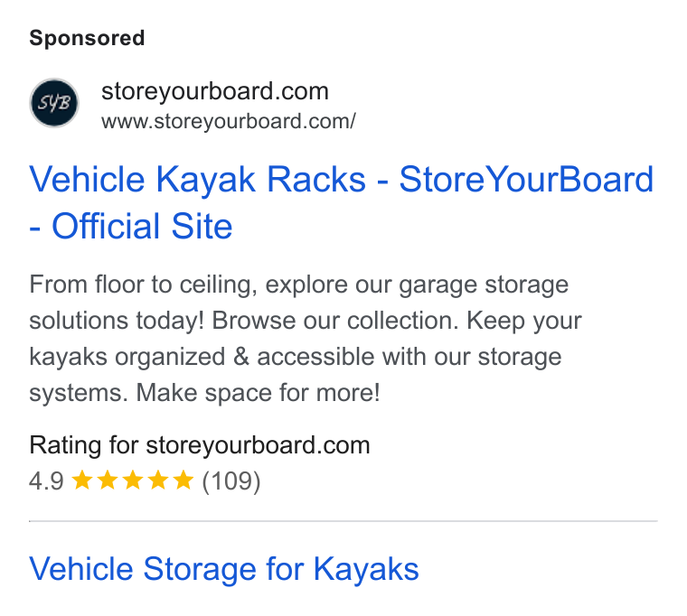The image size is (687, 616).
Task: Click the second gold rating star
Action: pyautogui.click(x=108, y=480)
